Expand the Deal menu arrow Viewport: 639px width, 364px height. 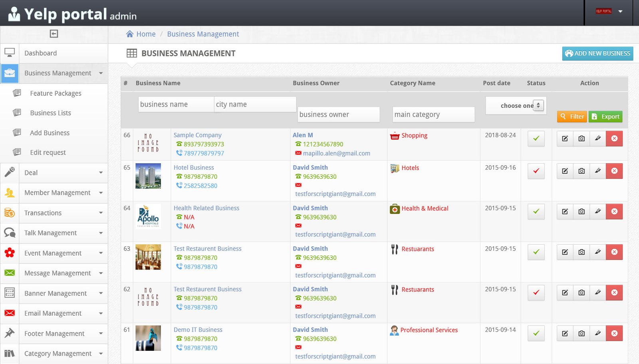[101, 172]
